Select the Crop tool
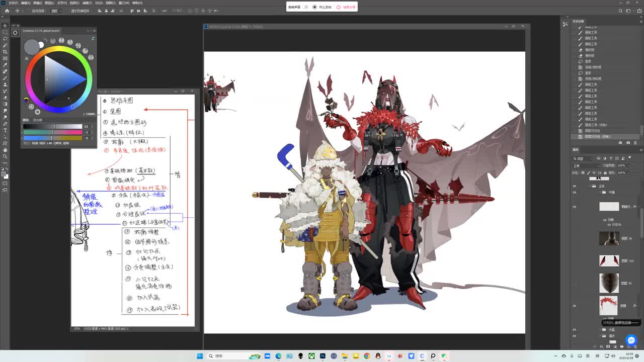The width and height of the screenshot is (644, 362). pos(5,52)
